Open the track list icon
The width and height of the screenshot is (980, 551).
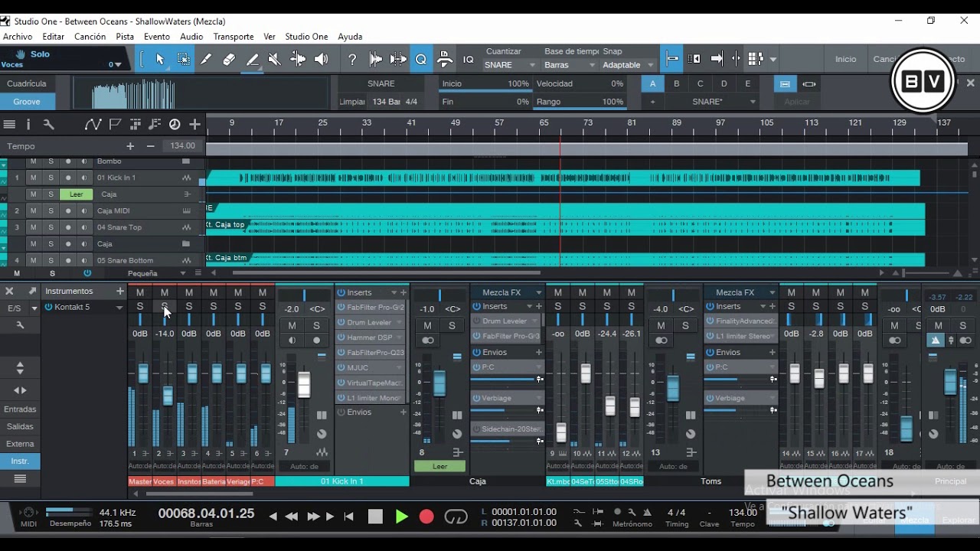click(9, 124)
